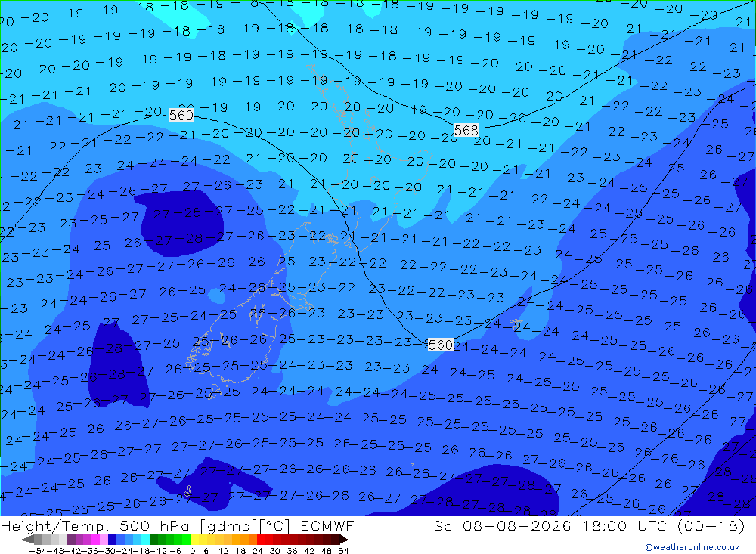The image size is (756, 554).
Task: Click the "30" tick label under the color scale
Action: (275, 551)
